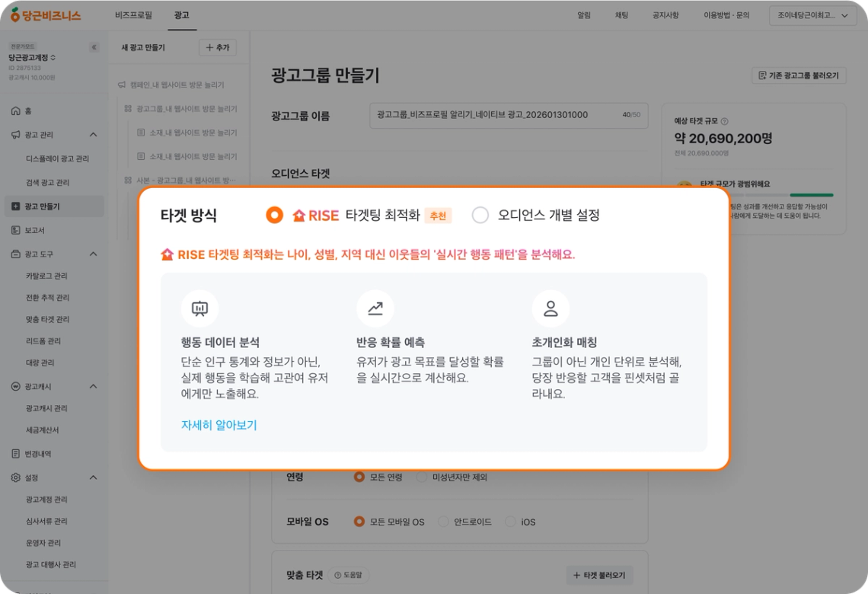Select 오디언스 개별 설정 radio button
The height and width of the screenshot is (594, 868).
click(480, 215)
